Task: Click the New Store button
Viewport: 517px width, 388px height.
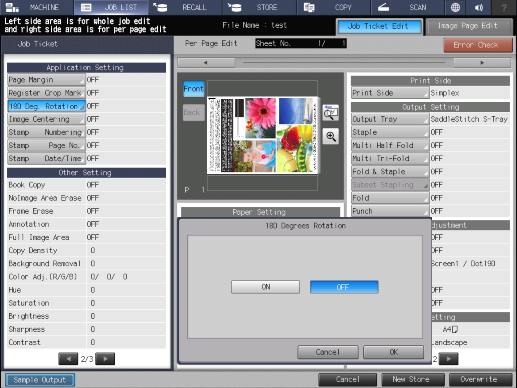Action: 413,380
